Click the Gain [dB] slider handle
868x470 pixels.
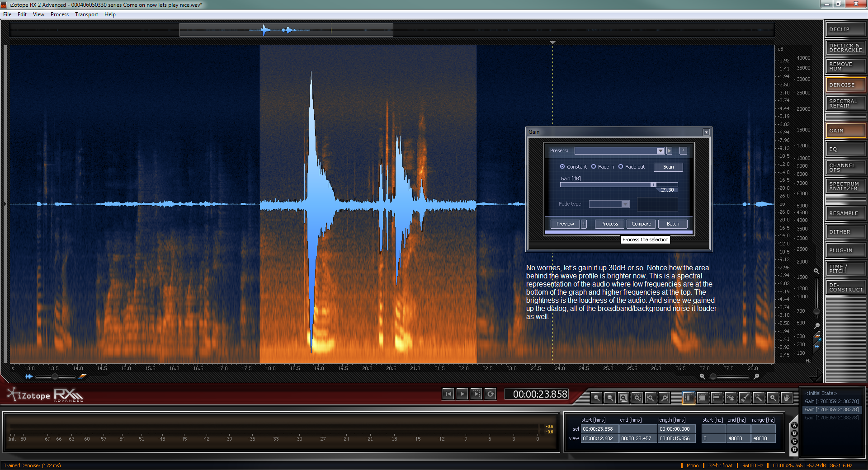click(x=653, y=184)
